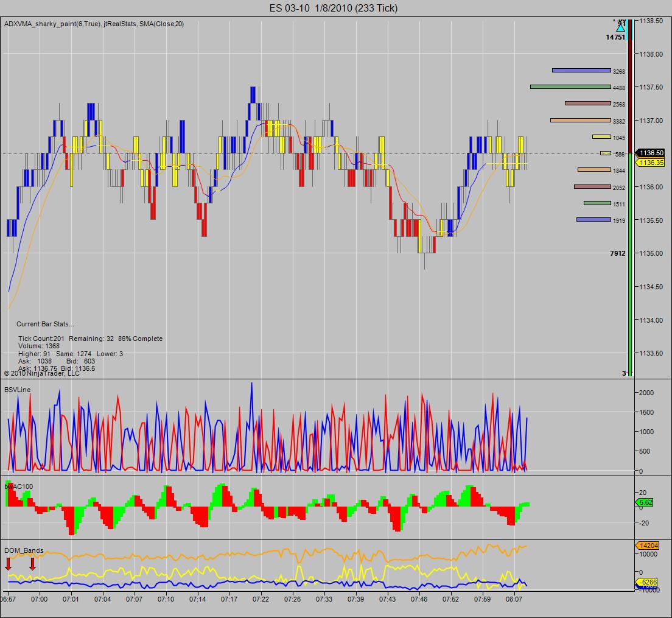Click the Higher: 91 Same: 1274 Lower: 3 line
This screenshot has width=672, height=618.
point(71,354)
